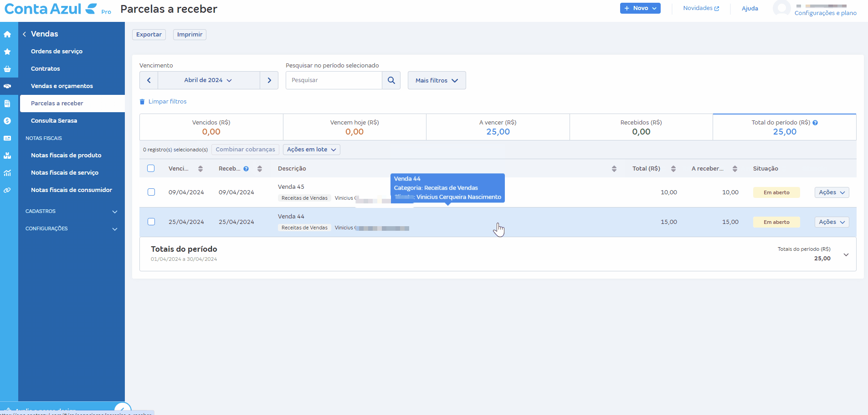868x415 pixels.
Task: Toggle the select-all checkbox in table header
Action: [151, 168]
